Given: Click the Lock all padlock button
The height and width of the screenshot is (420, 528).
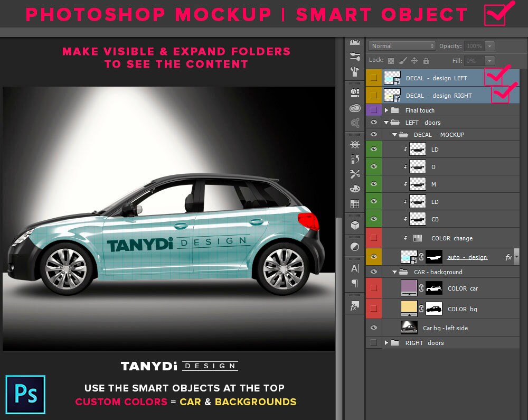Looking at the screenshot, I should (426, 60).
